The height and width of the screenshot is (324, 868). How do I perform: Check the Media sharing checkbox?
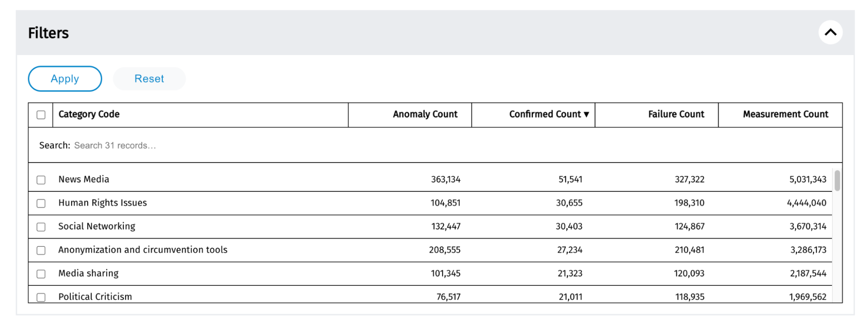pos(41,274)
